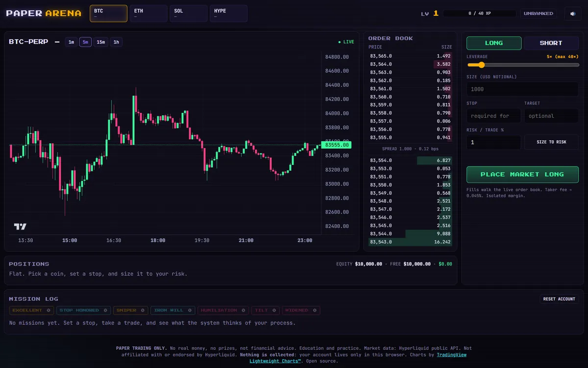This screenshot has width=588, height=368.
Task: Switch chart to 1h timeframe
Action: [x=116, y=42]
